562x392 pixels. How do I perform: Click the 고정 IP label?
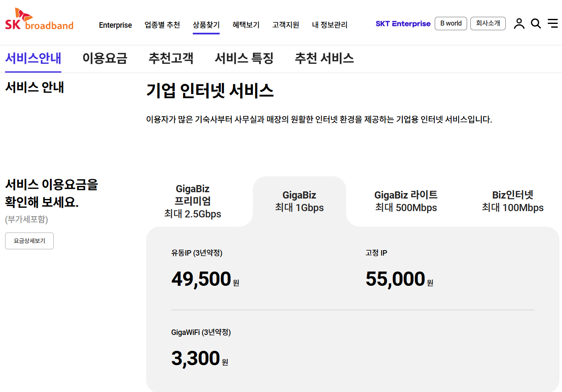click(376, 253)
